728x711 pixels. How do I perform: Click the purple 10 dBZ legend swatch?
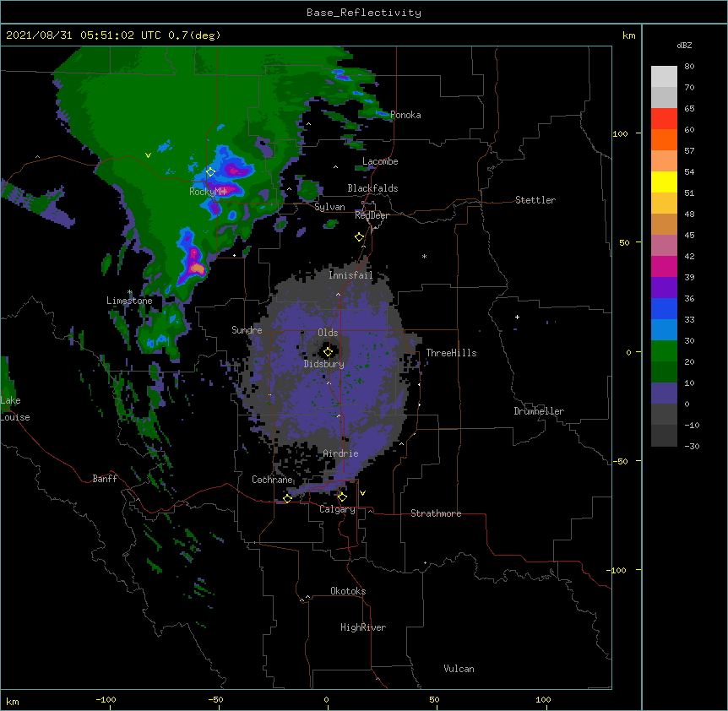664,393
